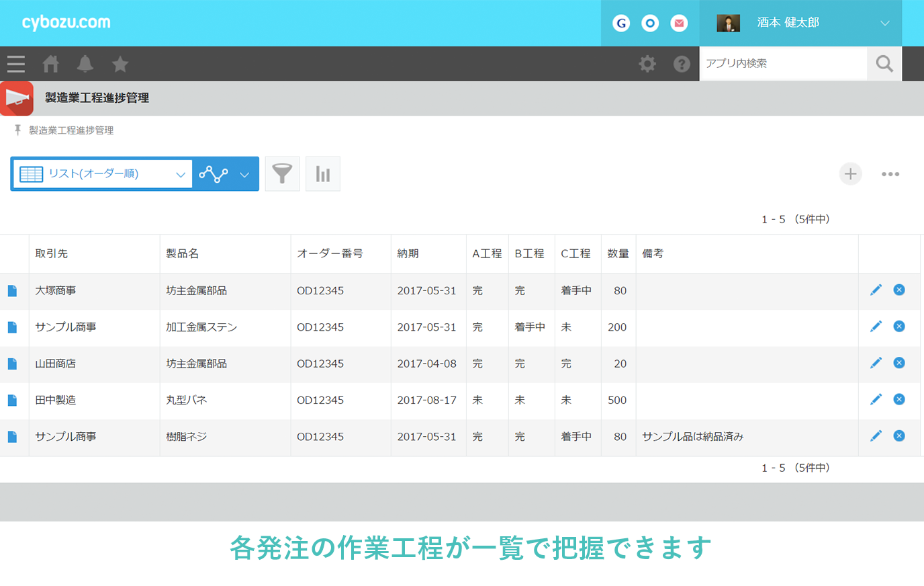The height and width of the screenshot is (586, 924).
Task: Edit the 山田商店 record with pencil
Action: tap(876, 363)
